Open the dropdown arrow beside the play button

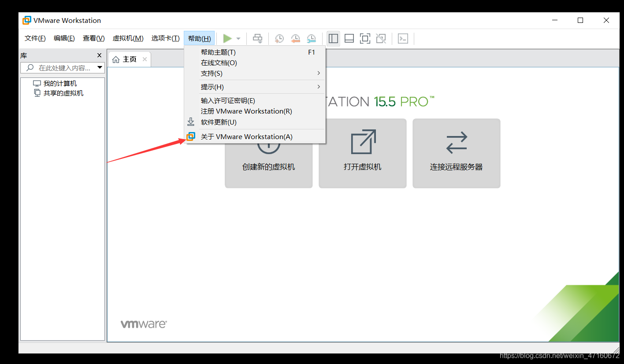tap(238, 39)
